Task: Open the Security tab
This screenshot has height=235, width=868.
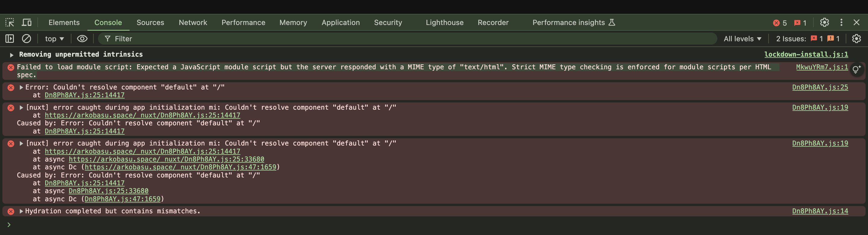Action: tap(388, 23)
